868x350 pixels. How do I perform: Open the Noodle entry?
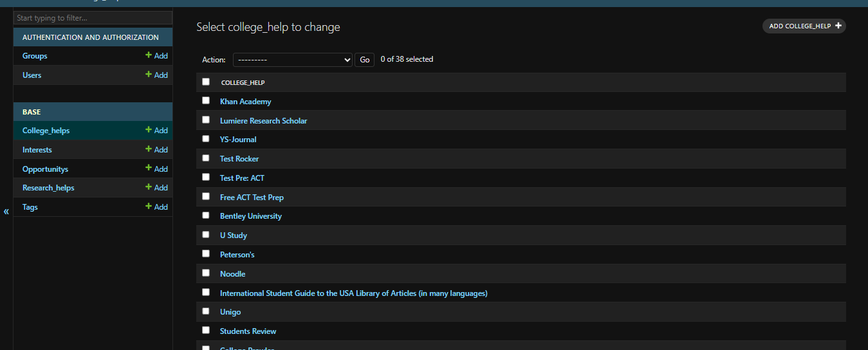[233, 274]
